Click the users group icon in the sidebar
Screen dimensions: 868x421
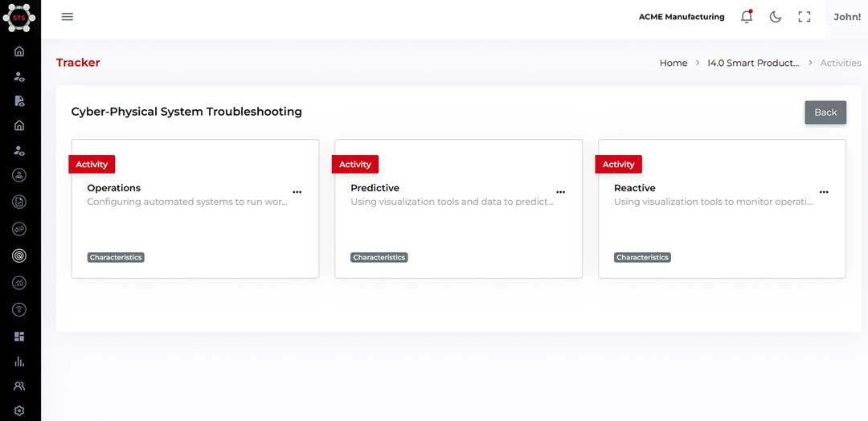19,386
